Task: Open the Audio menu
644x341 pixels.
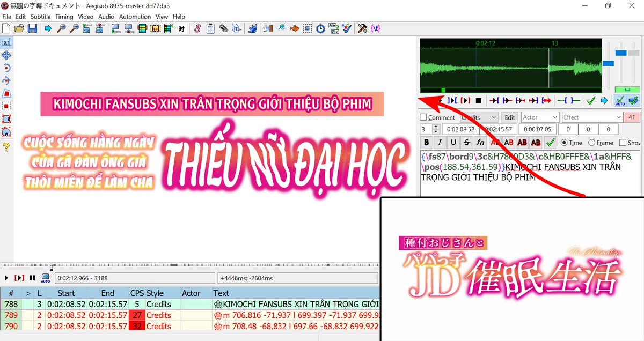Action: point(106,17)
